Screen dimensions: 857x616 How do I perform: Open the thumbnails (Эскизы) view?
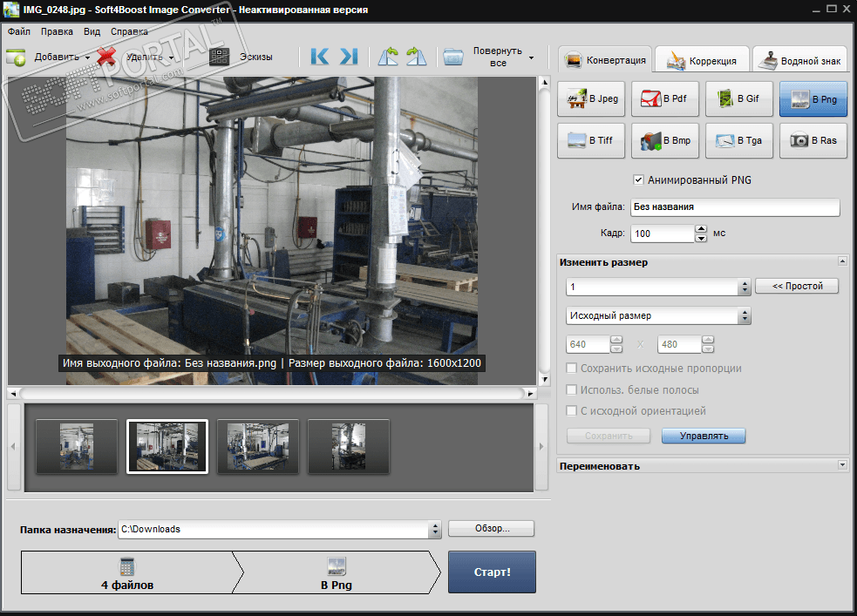pos(220,57)
